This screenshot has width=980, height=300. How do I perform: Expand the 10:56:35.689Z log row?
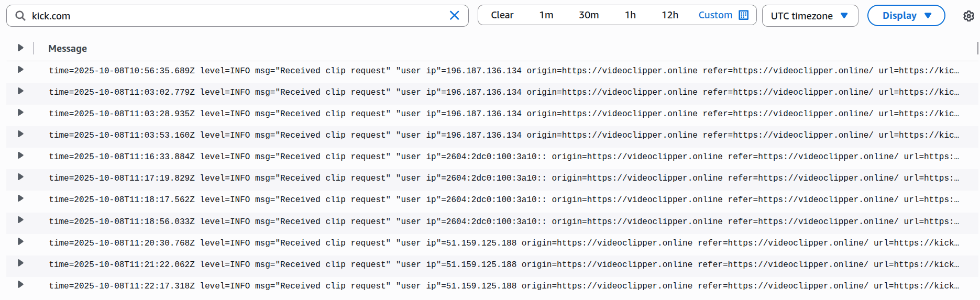[x=20, y=70]
